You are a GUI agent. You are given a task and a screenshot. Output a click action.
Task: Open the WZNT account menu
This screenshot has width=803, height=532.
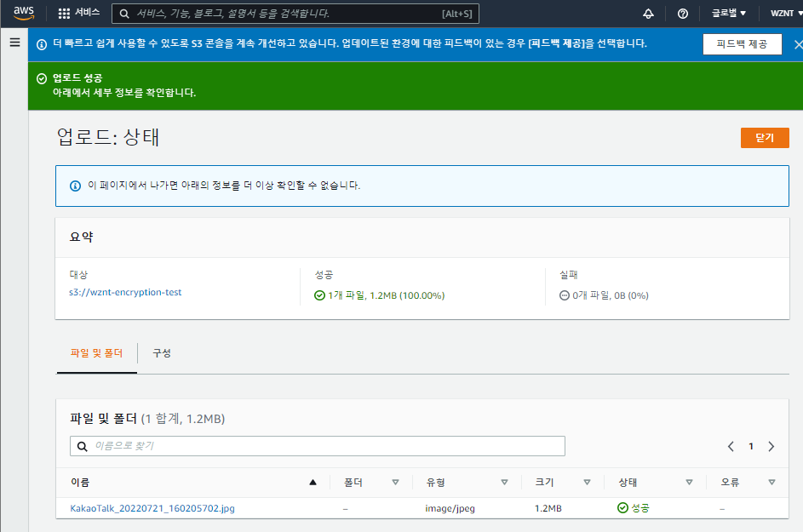[x=786, y=14]
